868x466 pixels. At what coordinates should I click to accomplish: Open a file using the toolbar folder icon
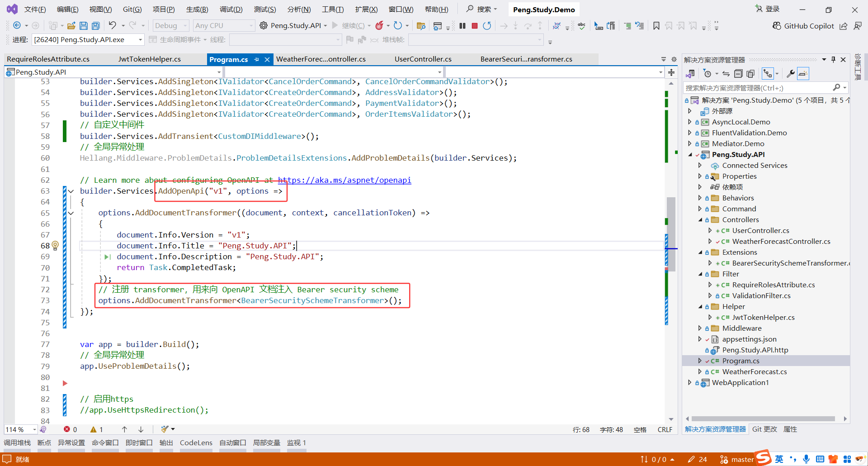click(71, 26)
